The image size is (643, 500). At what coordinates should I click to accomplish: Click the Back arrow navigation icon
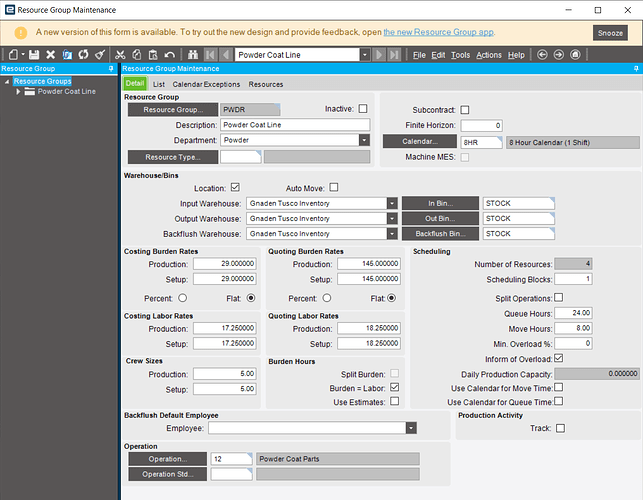point(543,54)
